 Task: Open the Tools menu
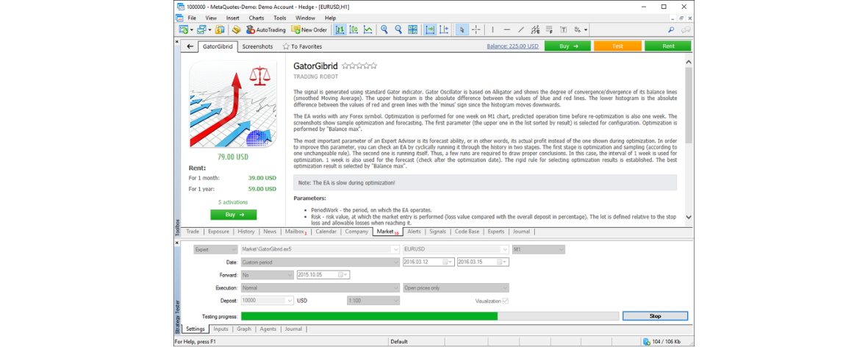tap(279, 18)
